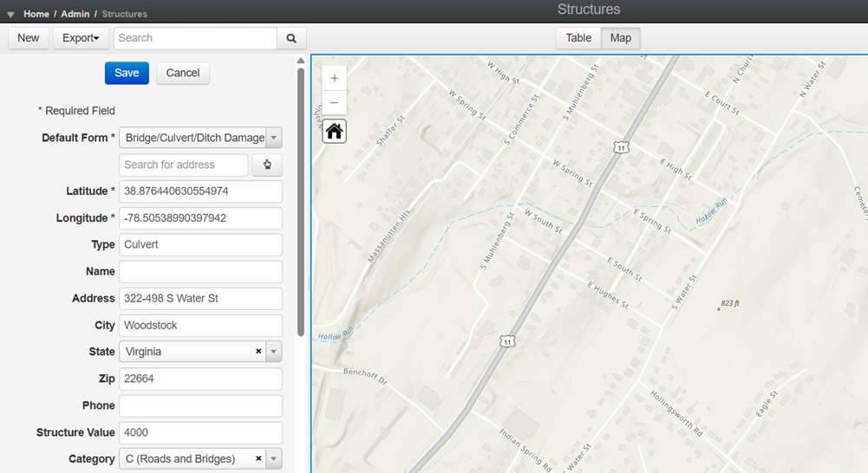Screen dimensions: 868x473
Task: Zoom out on the map
Action: [335, 102]
